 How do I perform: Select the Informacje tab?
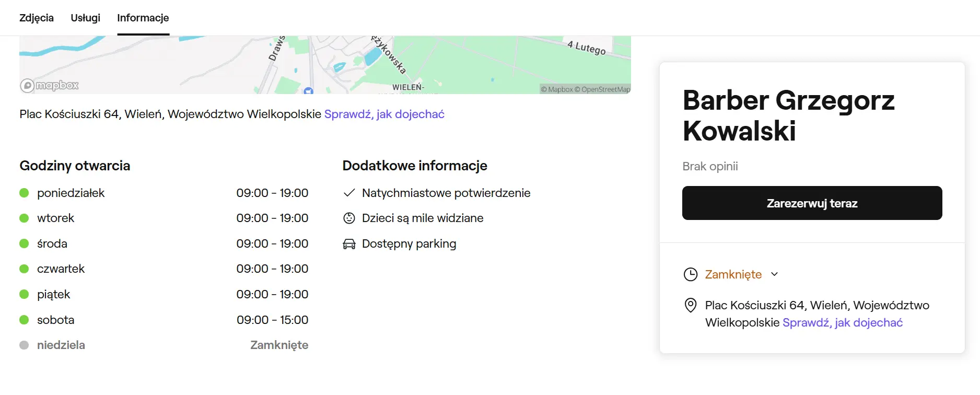[x=143, y=18]
